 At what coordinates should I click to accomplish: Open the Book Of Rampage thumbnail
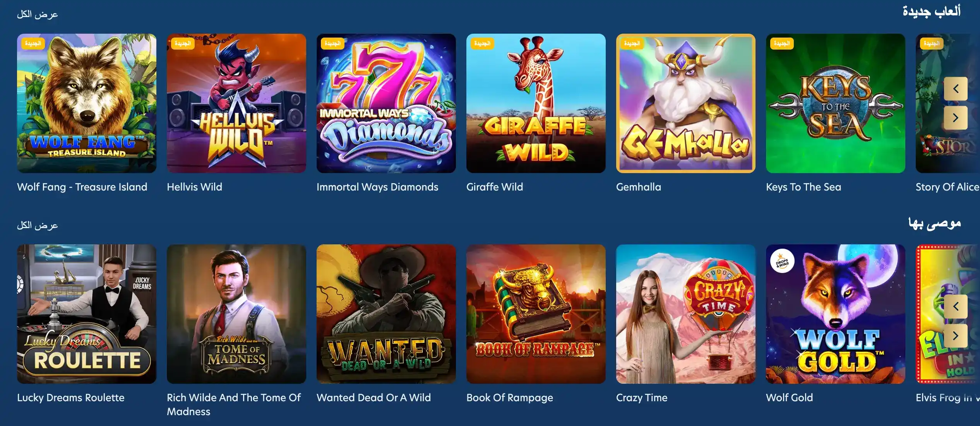click(536, 314)
